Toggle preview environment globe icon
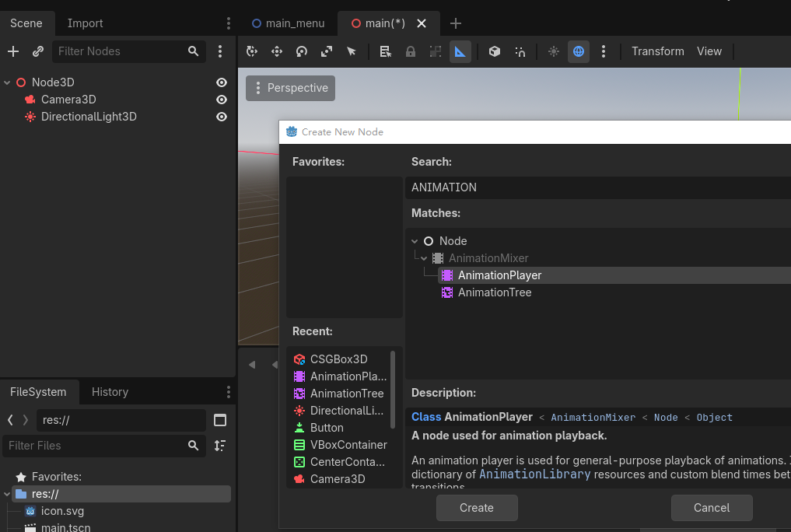Screen dimensions: 791x532 pos(579,51)
